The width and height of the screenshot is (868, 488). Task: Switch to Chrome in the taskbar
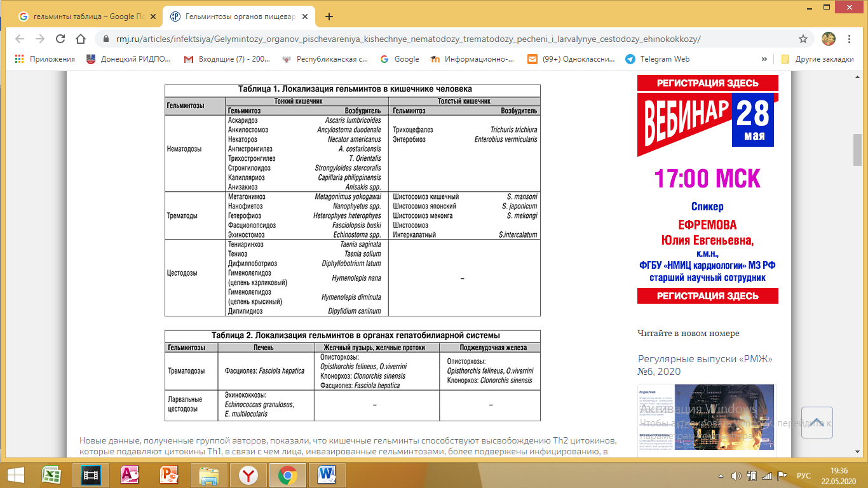pos(287,474)
